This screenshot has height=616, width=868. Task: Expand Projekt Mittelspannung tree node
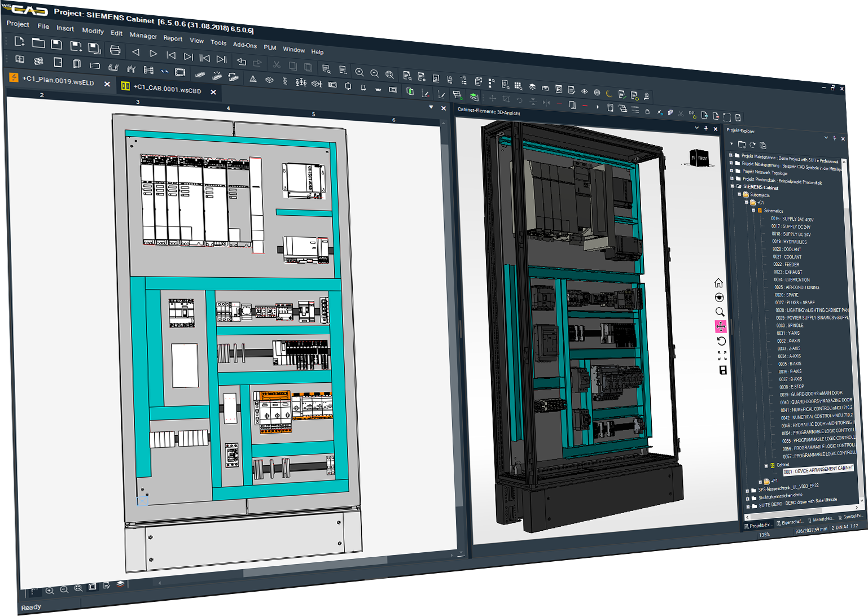731,163
